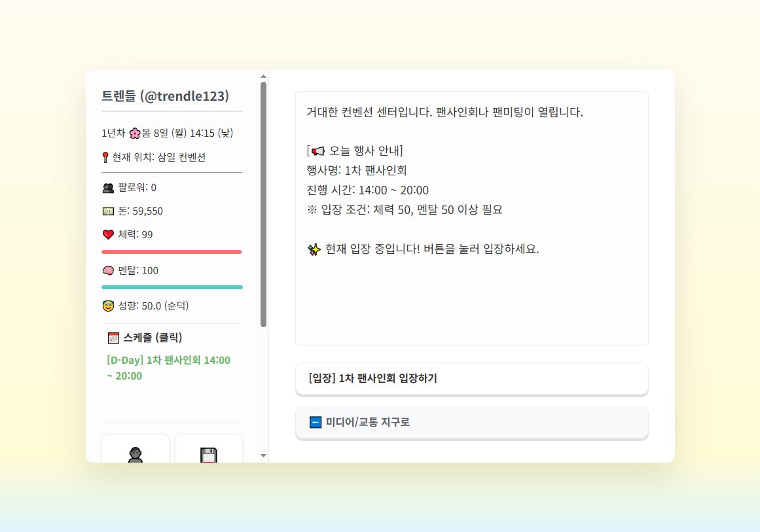
Task: Click the D-Day 1차 팬사인회 schedule entry
Action: click(x=168, y=368)
